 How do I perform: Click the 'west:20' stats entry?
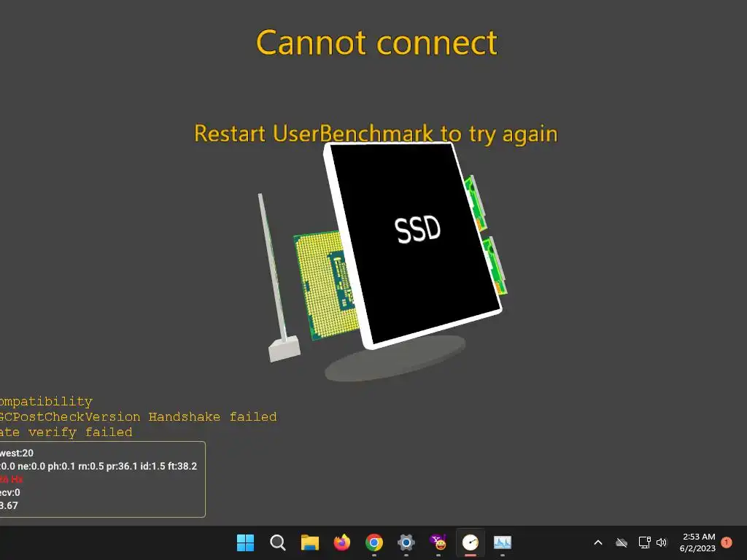click(x=17, y=453)
